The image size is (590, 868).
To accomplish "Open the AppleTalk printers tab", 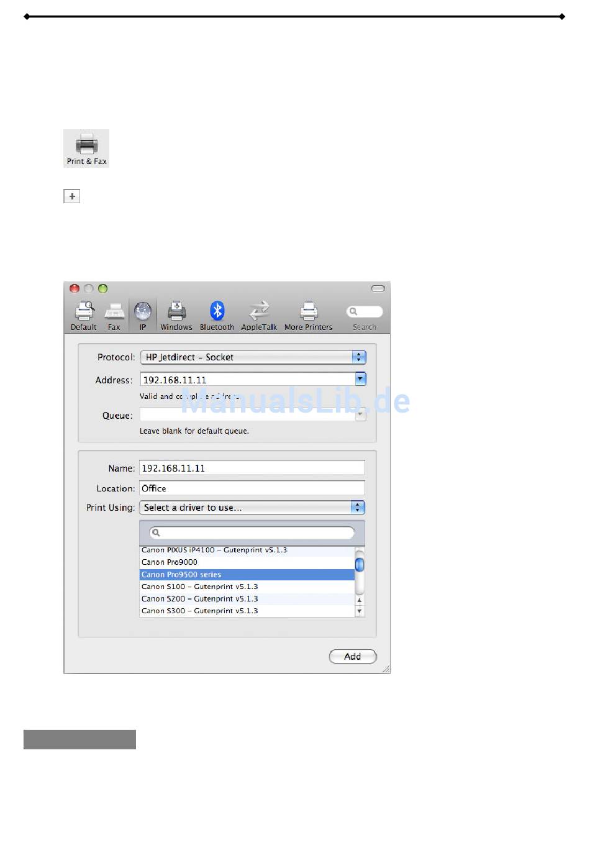I will click(259, 316).
